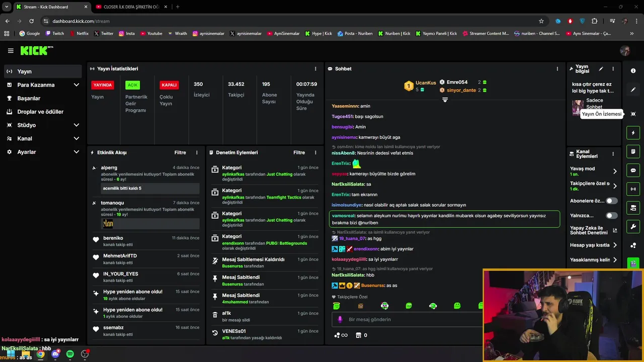
Task: Select Yayın in the left sidebar
Action: tap(43, 71)
